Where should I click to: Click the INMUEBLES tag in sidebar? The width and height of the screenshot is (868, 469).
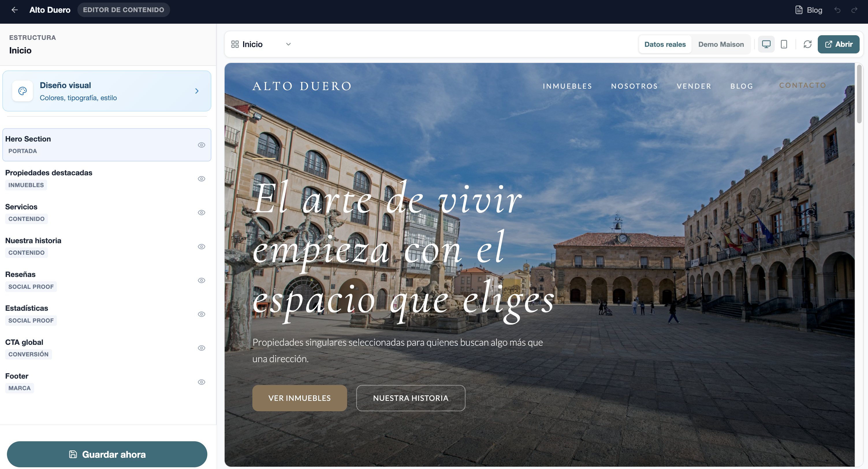coord(26,185)
